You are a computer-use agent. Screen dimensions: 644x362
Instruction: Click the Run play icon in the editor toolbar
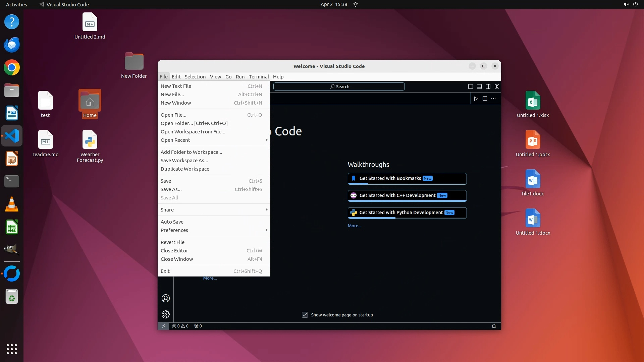click(476, 99)
